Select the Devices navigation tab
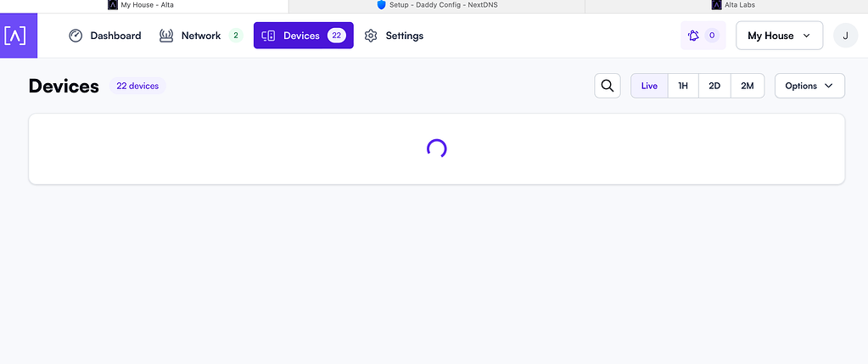The width and height of the screenshot is (868, 364). [304, 36]
